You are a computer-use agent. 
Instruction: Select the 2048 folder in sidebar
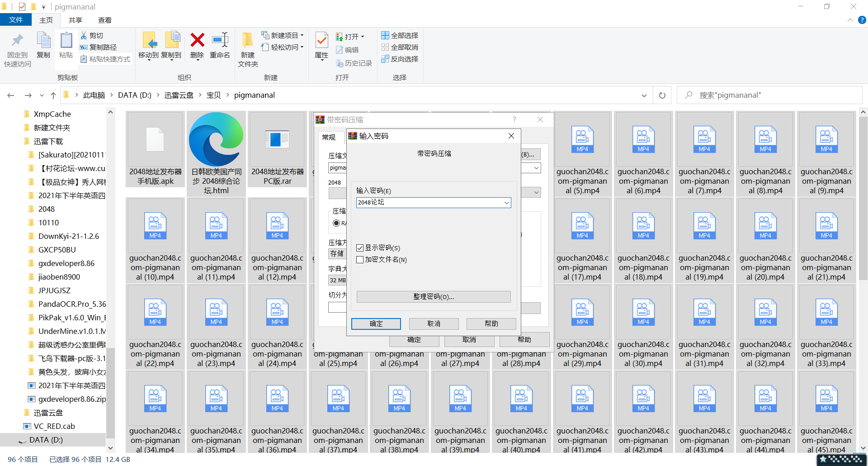coord(47,209)
